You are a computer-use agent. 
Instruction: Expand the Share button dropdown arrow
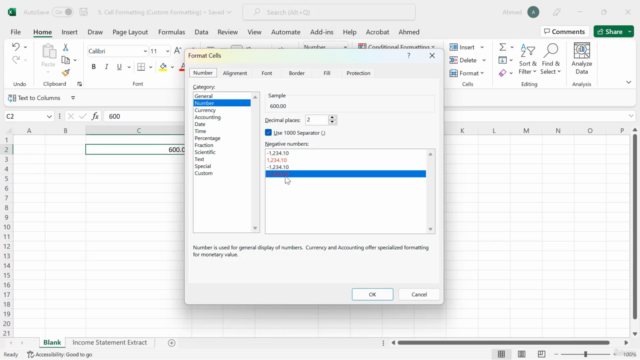tap(630, 32)
